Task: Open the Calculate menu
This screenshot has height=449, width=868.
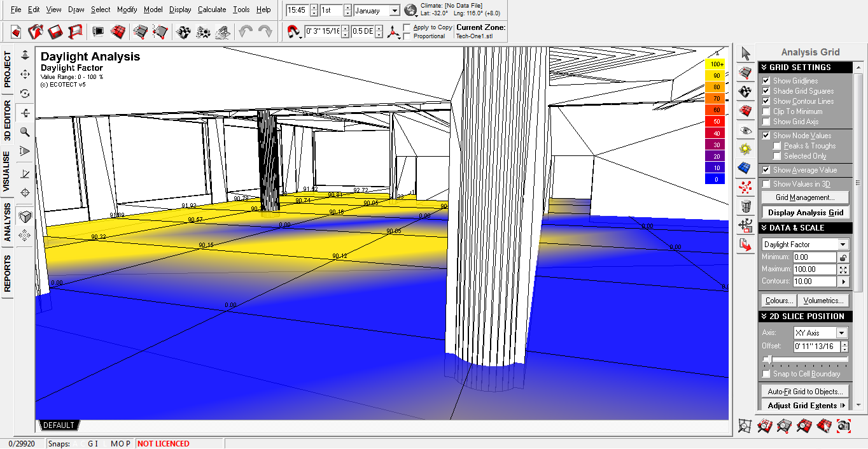Action: [212, 10]
